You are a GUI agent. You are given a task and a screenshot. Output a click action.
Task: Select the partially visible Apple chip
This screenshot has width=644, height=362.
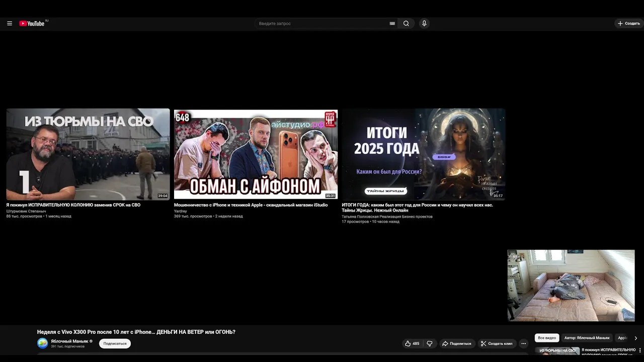(622, 338)
